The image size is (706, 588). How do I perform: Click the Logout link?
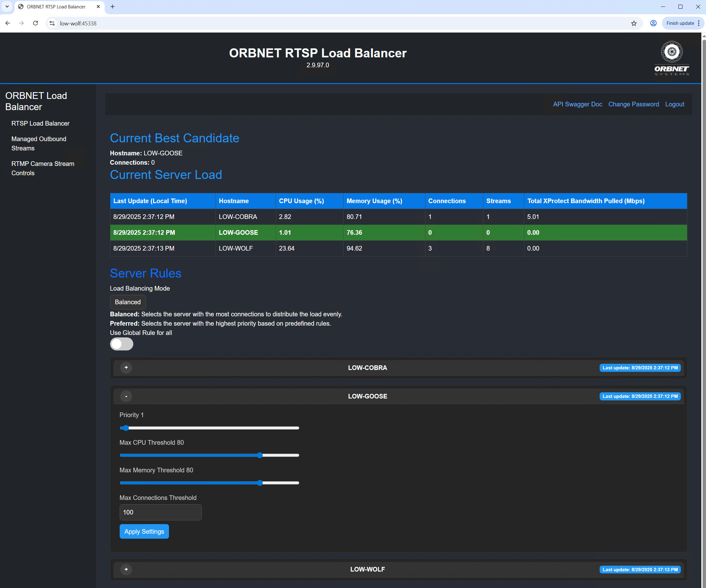(x=674, y=104)
